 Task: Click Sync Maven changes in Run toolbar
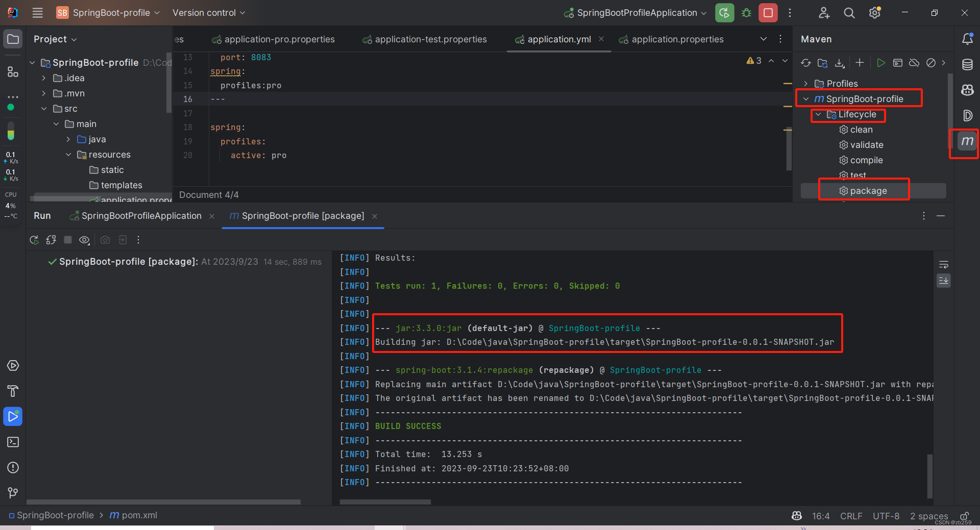click(51, 240)
